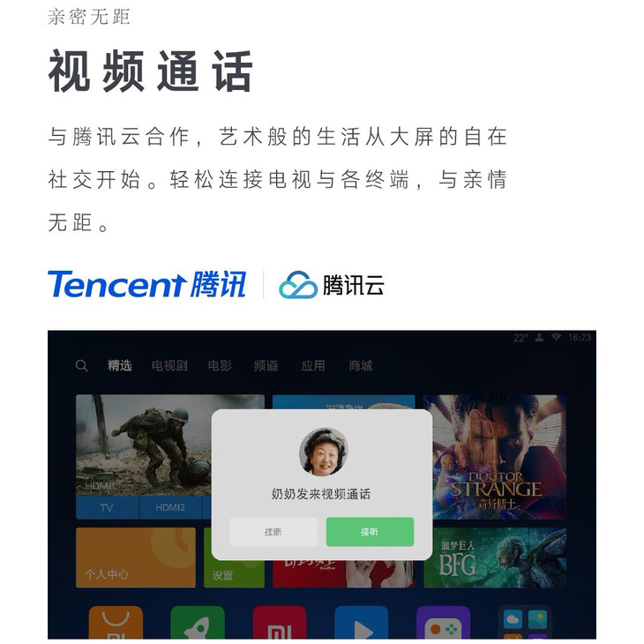Go to the 频道 tab
This screenshot has width=644, height=644.
266,365
